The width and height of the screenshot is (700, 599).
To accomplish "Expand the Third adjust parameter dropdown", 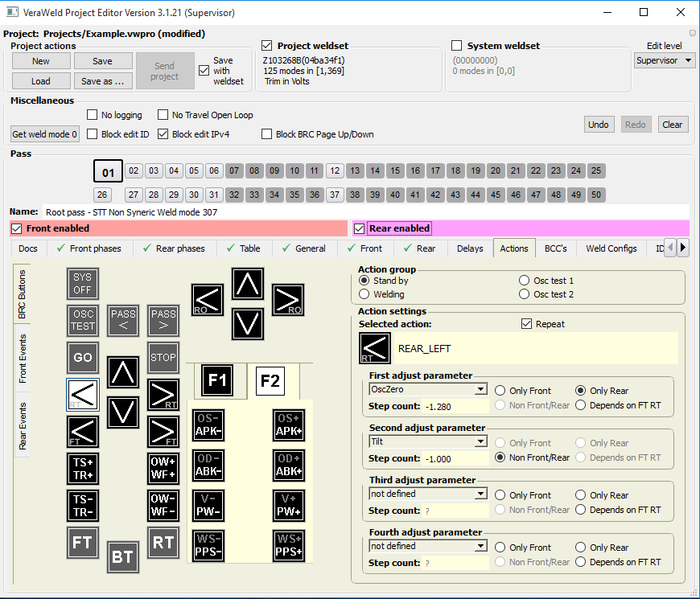I will [x=428, y=494].
